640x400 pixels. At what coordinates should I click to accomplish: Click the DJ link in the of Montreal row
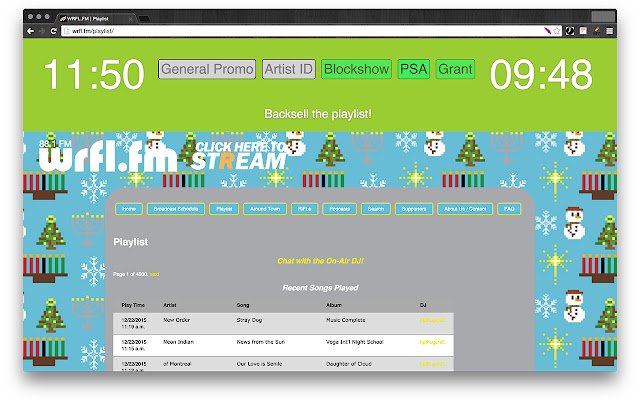click(432, 364)
